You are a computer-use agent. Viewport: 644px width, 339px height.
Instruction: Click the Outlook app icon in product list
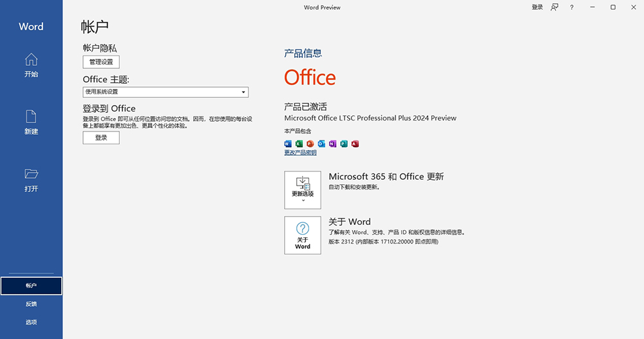(321, 144)
